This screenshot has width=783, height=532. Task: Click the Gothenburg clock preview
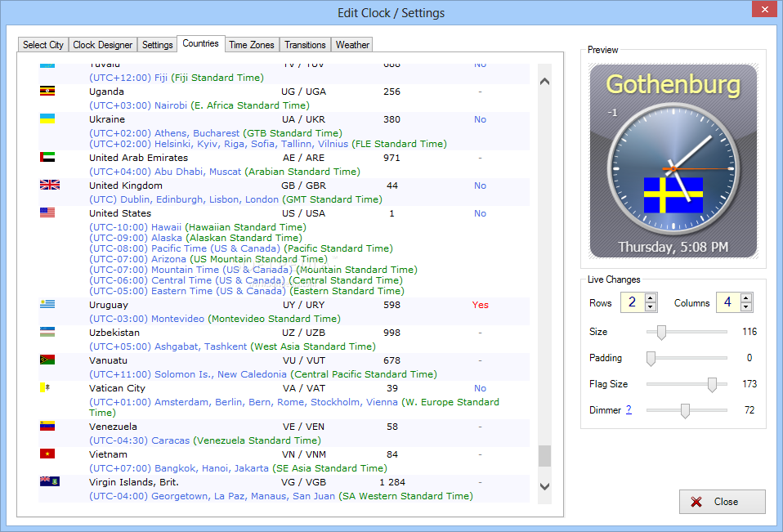point(673,161)
